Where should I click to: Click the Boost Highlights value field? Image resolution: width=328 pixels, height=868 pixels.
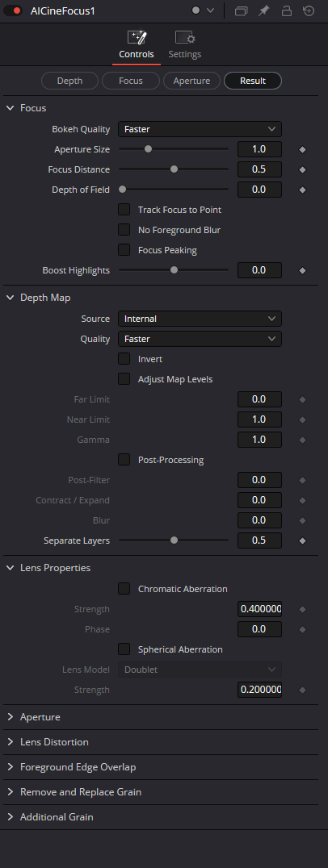259,270
